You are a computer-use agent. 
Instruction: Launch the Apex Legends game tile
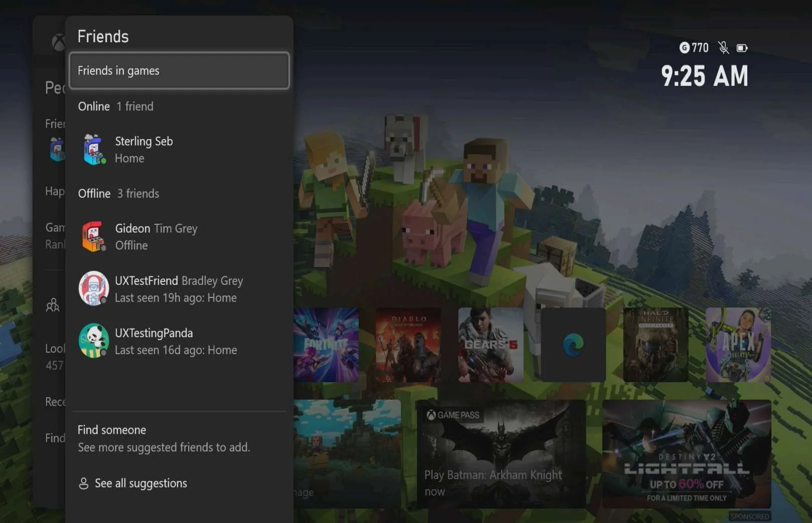738,345
